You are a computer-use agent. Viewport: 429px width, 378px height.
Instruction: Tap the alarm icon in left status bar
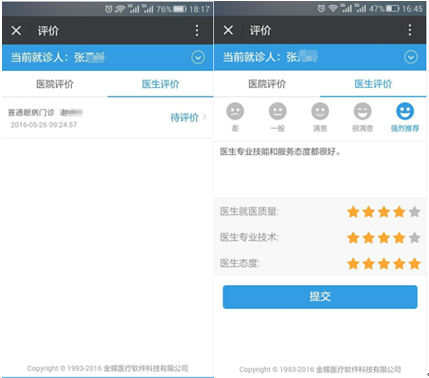[x=109, y=9]
